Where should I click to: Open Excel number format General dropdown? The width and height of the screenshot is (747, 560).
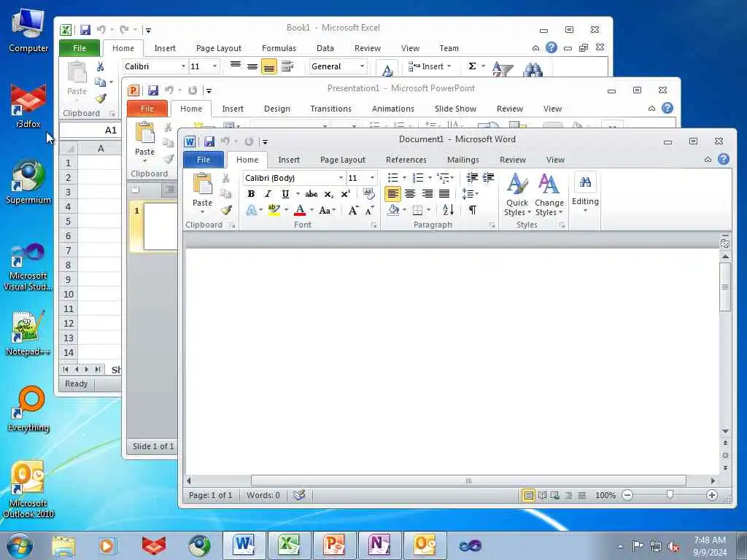(x=362, y=66)
